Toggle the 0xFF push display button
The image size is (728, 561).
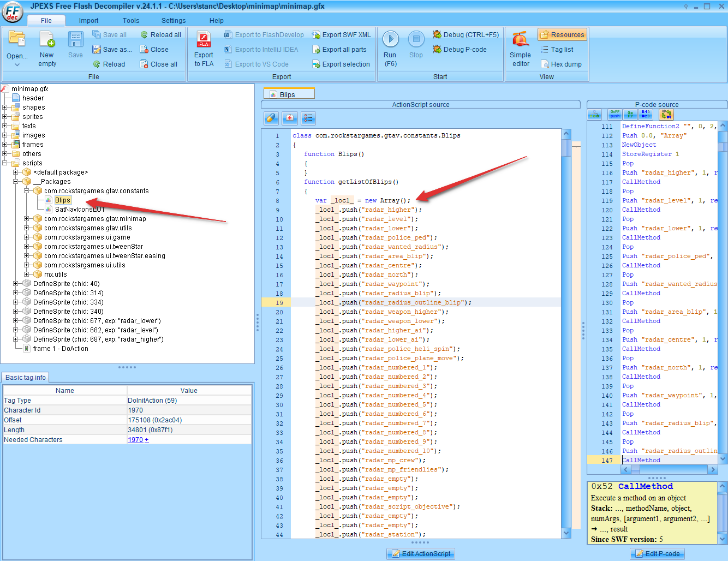pyautogui.click(x=614, y=114)
